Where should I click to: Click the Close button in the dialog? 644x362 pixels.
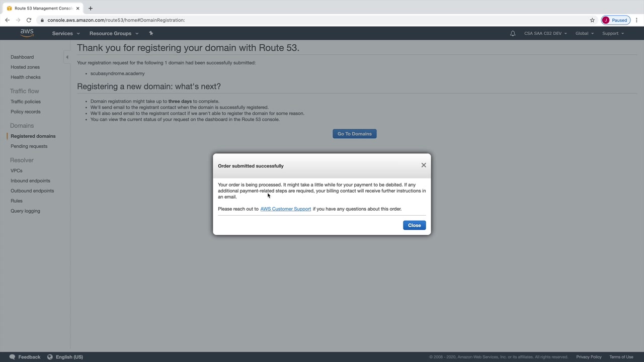point(415,225)
